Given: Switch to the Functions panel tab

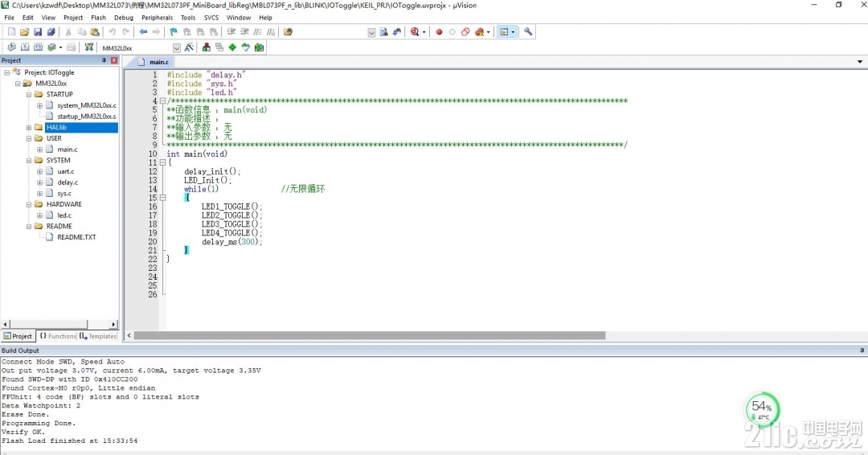Looking at the screenshot, I should (58, 336).
